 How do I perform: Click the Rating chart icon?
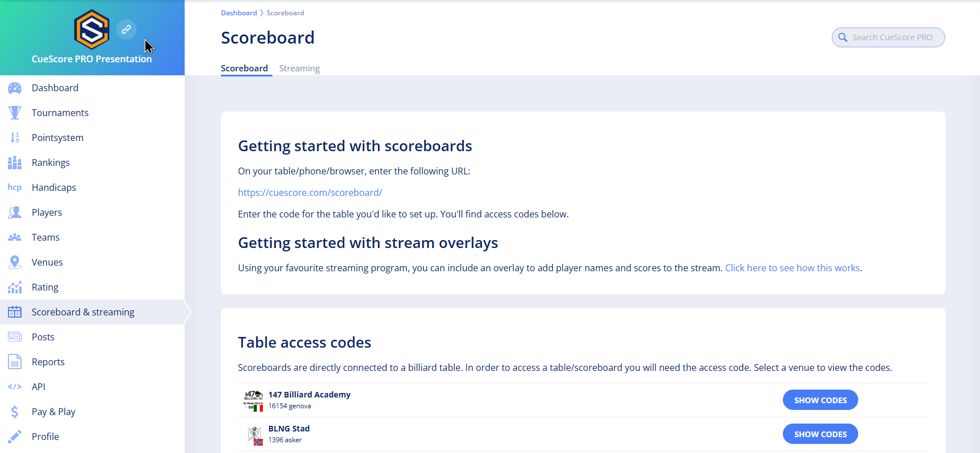coord(15,287)
